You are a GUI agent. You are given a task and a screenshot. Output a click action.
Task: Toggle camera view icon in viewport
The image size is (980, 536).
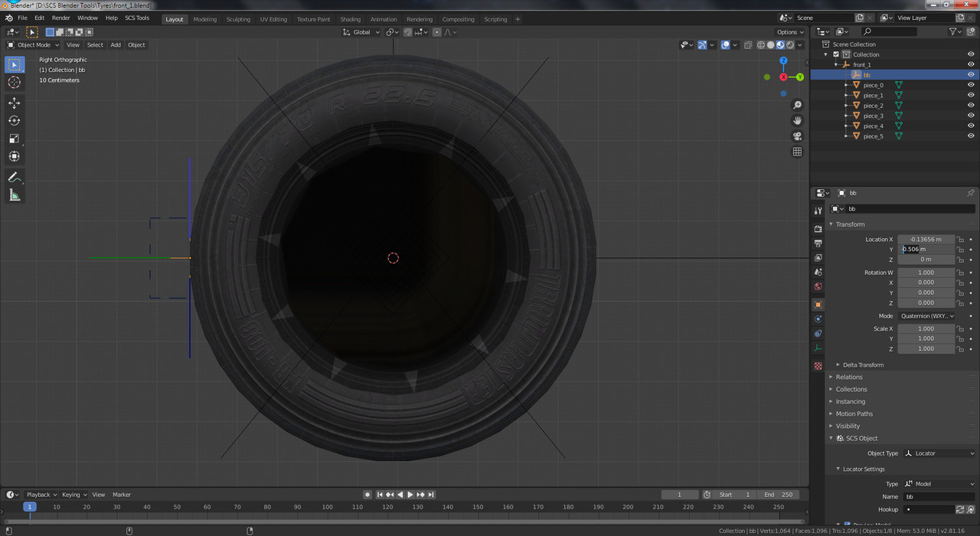(797, 136)
